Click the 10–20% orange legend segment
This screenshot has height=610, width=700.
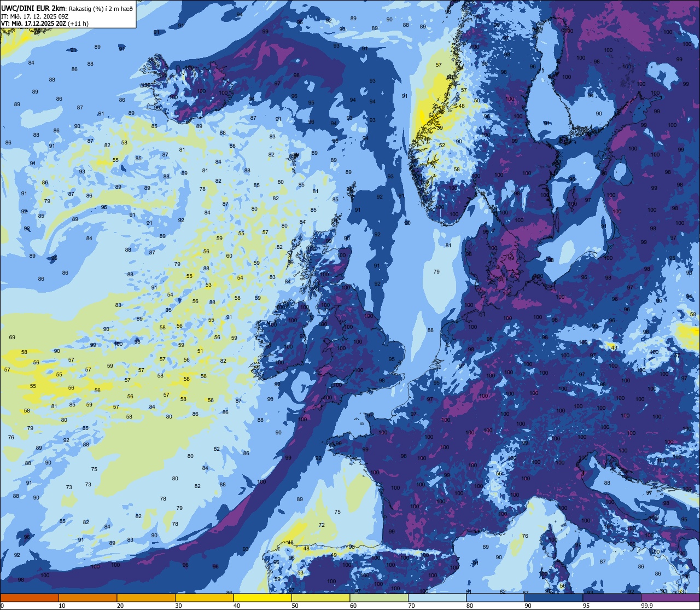[x=87, y=597]
